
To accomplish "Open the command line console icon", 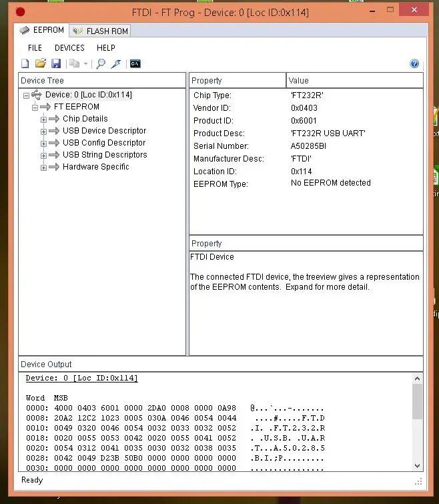I will point(135,63).
